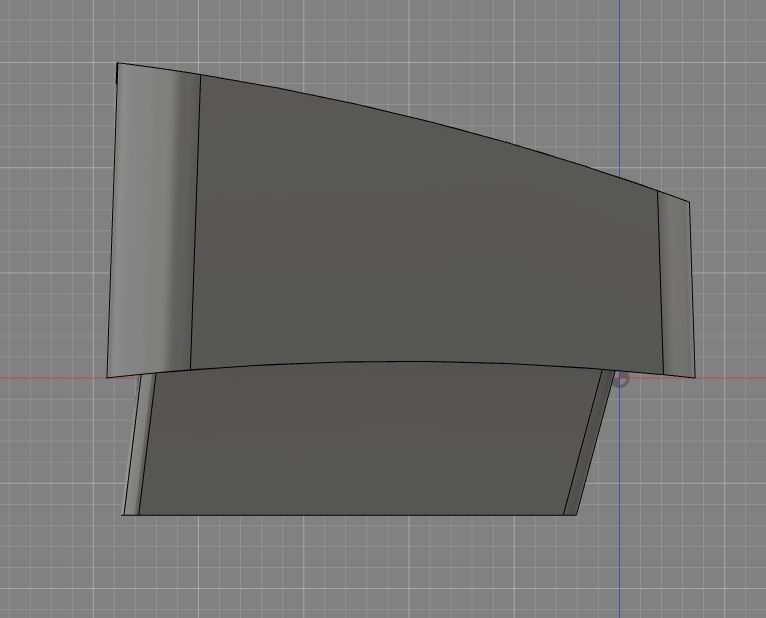Select curved edge between upper and lower bodies
766x618 pixels.
point(400,362)
